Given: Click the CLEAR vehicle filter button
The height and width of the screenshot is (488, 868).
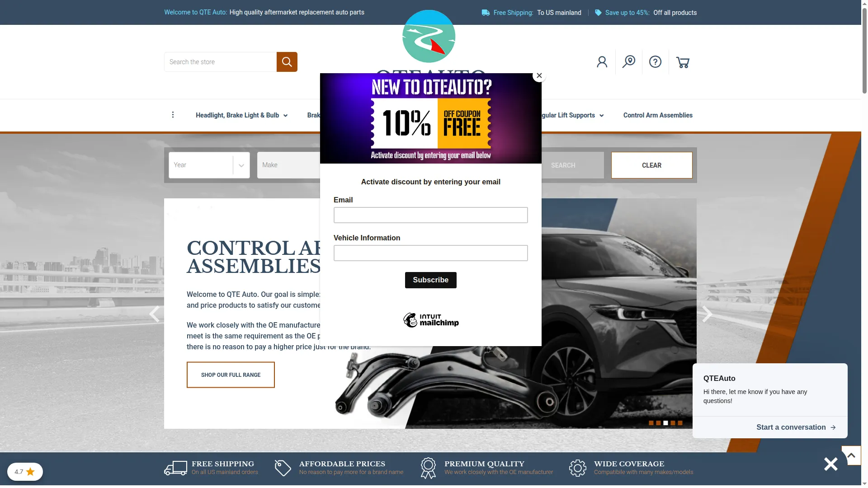Looking at the screenshot, I should [651, 165].
